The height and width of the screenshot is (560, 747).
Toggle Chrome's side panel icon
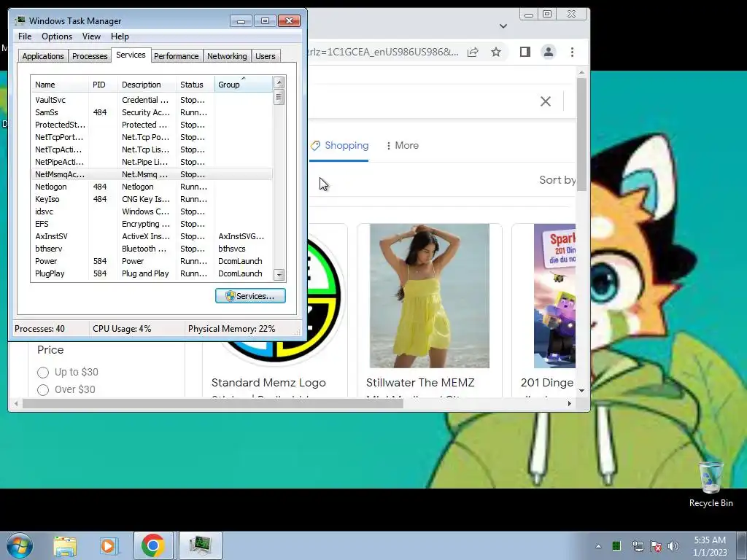tap(525, 52)
